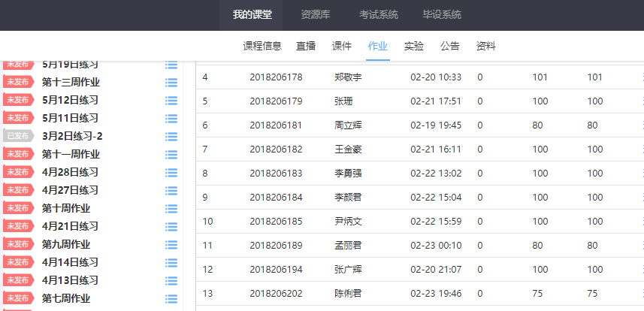Toggle 未发布 tag beside 4月21日练习
This screenshot has height=311, width=644.
tap(18, 226)
